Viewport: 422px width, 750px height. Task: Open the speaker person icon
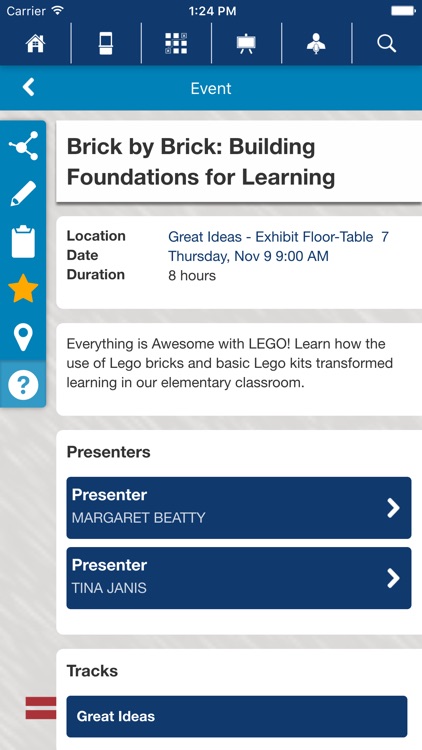tap(316, 44)
